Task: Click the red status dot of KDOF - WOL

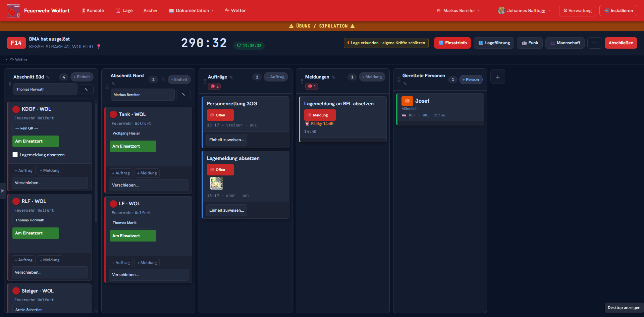Action: click(x=16, y=109)
